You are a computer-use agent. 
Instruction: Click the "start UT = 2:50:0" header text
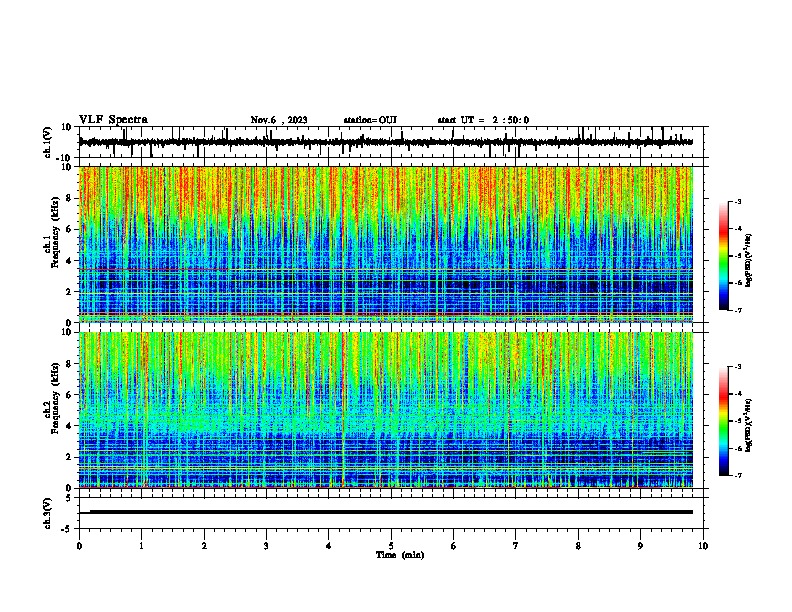483,120
